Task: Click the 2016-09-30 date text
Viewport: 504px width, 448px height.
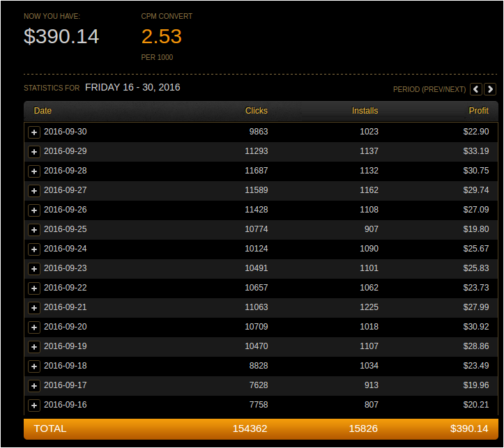Action: (66, 132)
